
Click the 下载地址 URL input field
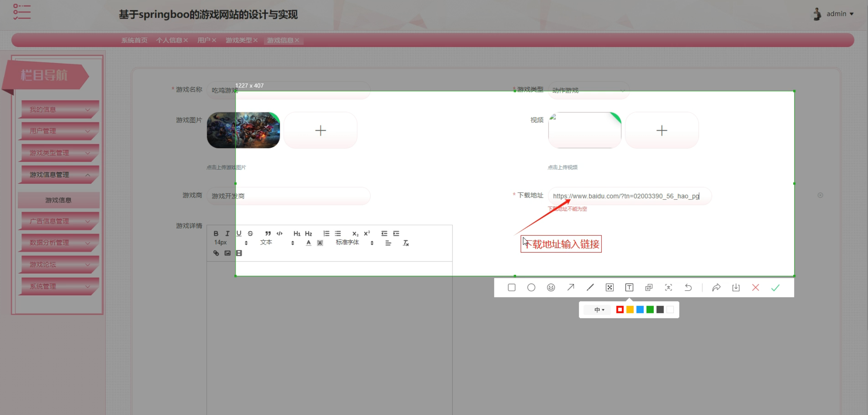[x=629, y=196]
